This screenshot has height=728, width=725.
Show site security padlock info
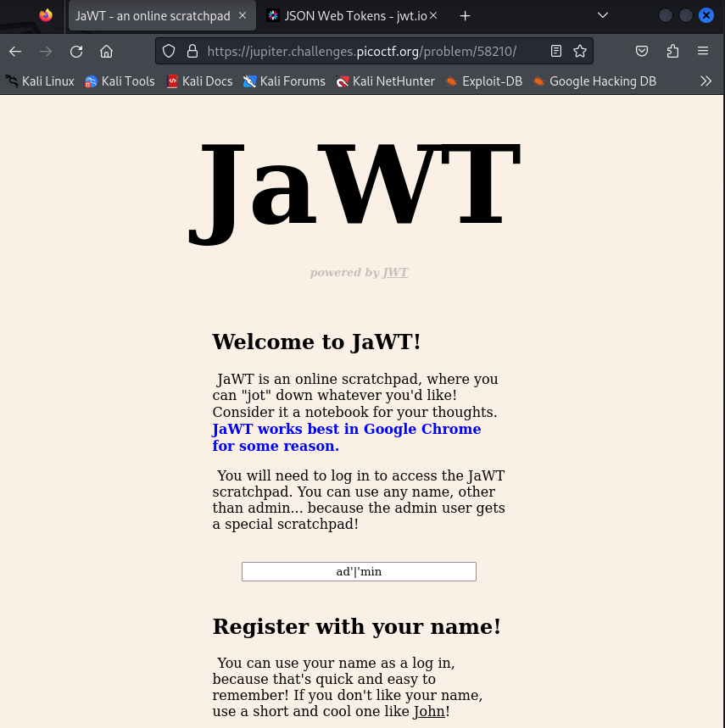click(192, 51)
